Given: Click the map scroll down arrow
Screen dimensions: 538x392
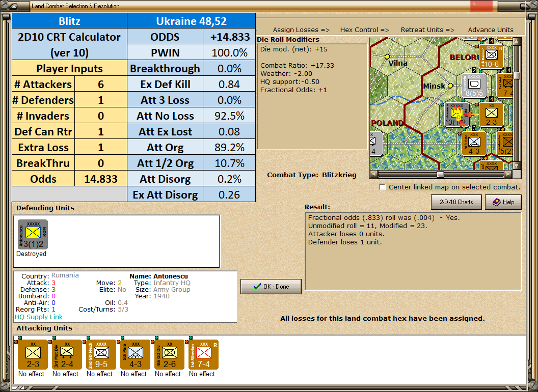Looking at the screenshot, I should (517, 165).
